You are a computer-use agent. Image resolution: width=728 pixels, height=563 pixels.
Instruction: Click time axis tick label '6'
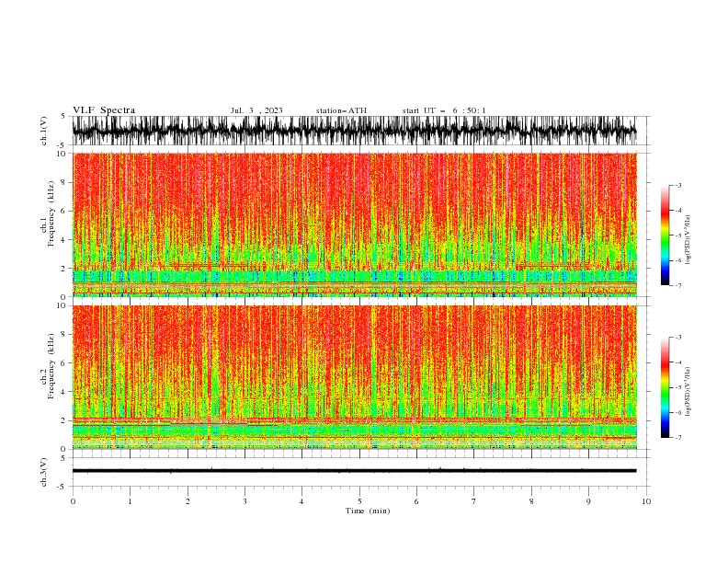click(416, 501)
